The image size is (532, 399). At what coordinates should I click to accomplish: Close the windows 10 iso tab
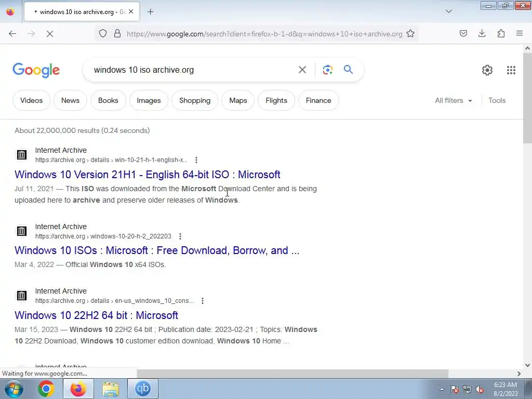click(x=131, y=11)
